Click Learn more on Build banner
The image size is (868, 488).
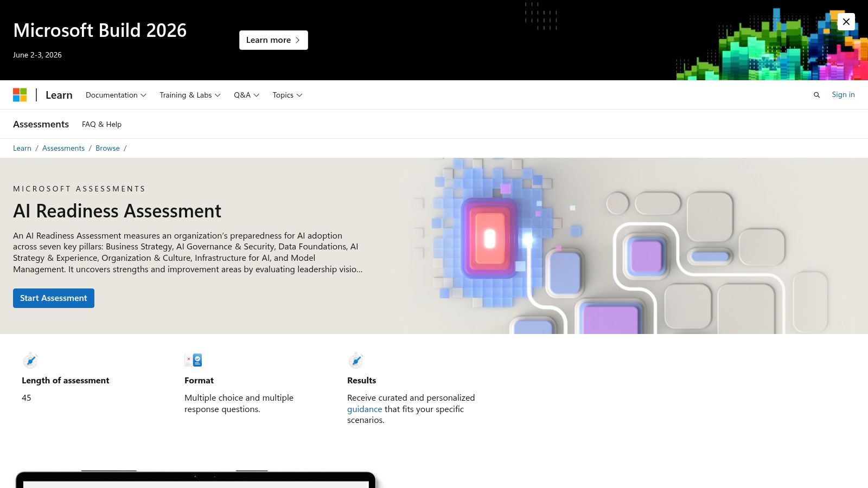(273, 40)
